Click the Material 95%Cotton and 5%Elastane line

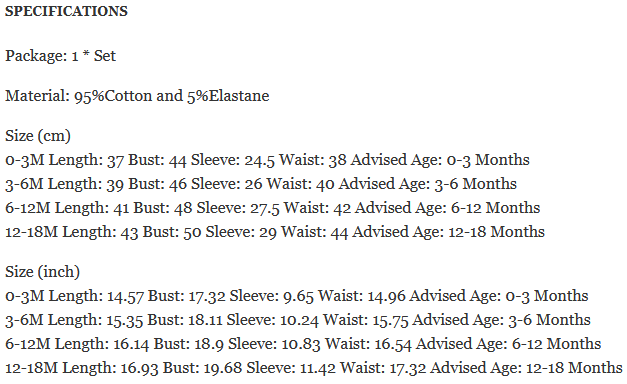pyautogui.click(x=137, y=96)
